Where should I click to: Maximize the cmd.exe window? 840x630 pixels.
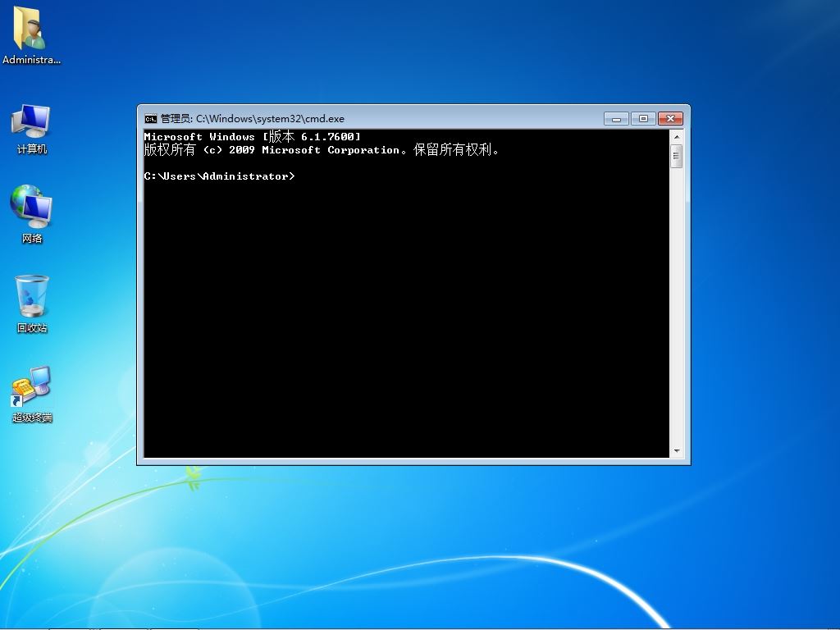click(x=643, y=118)
